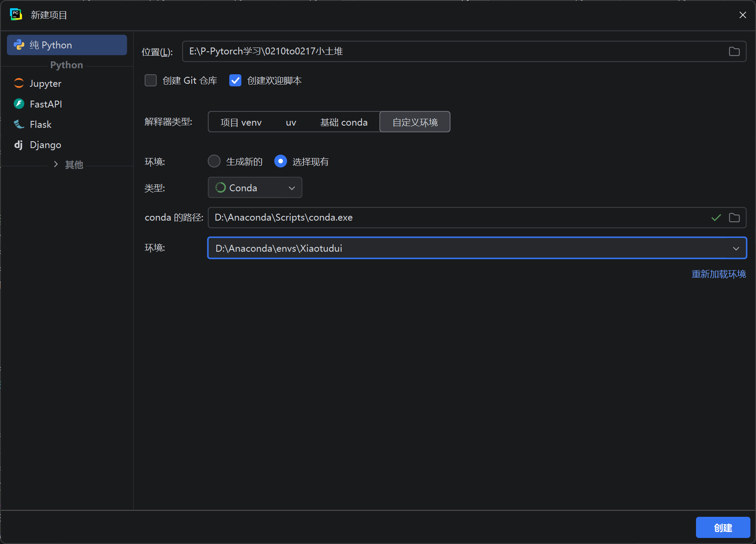Select the 自定义环境 interpreter tab
Viewport: 756px width, 544px height.
pyautogui.click(x=415, y=122)
